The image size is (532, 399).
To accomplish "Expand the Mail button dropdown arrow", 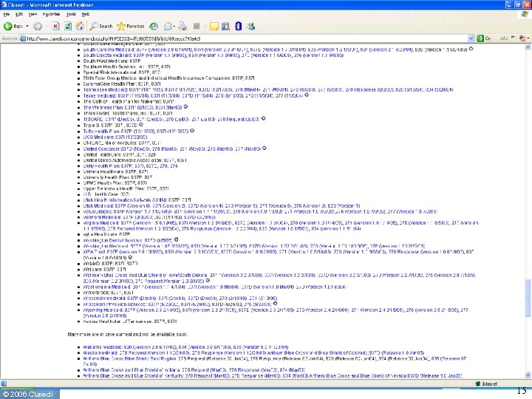I will 174,26.
